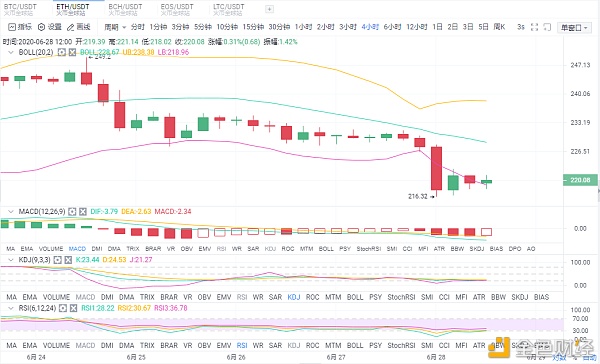Open RSI indicator settings gear

63,308
